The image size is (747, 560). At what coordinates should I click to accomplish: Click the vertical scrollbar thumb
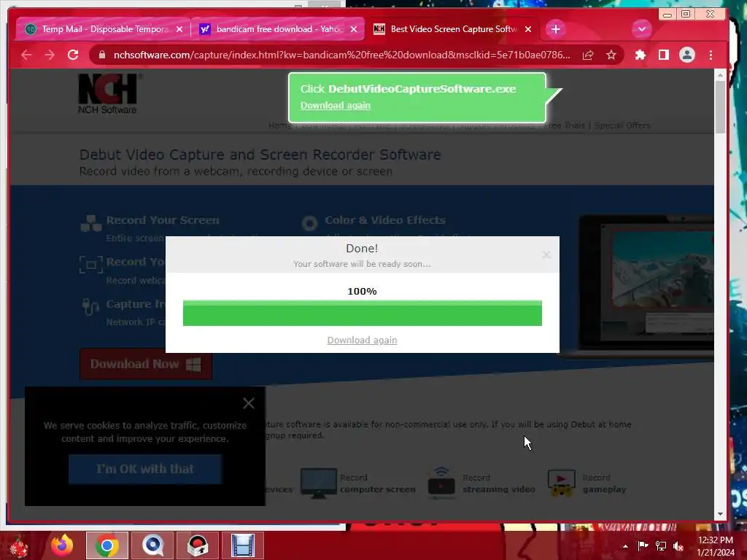(720, 107)
